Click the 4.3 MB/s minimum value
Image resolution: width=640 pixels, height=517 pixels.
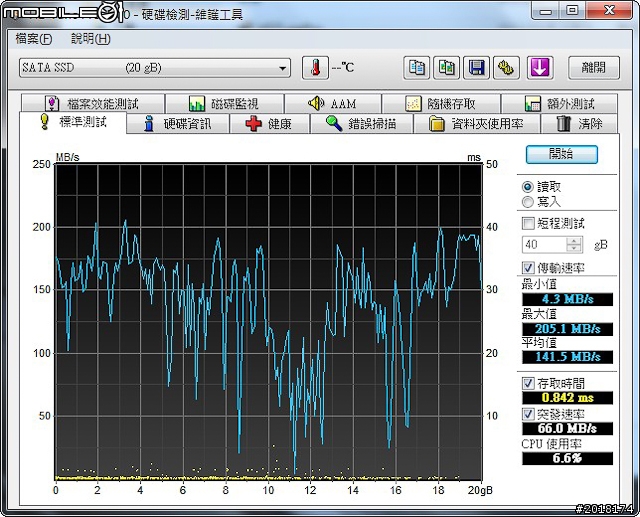coord(567,299)
